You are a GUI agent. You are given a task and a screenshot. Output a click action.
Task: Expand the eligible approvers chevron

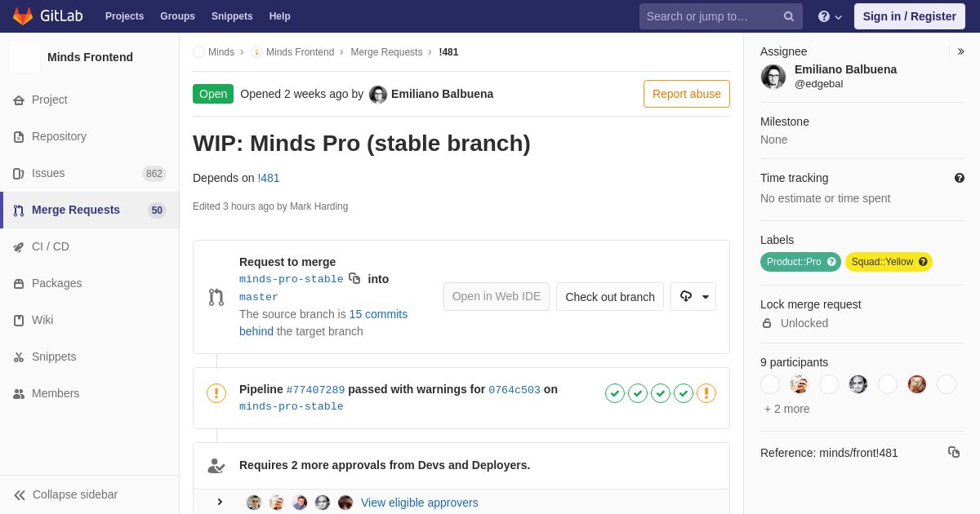coord(220,502)
